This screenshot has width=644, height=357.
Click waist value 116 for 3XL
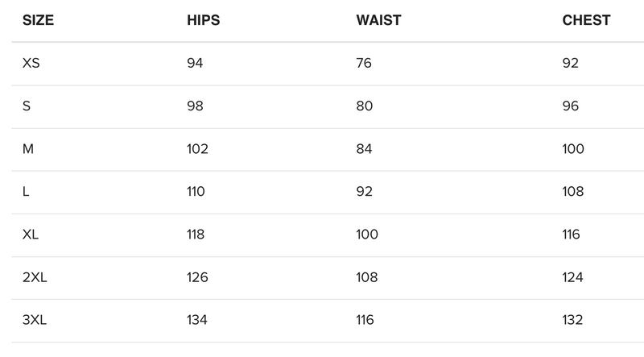tap(365, 320)
